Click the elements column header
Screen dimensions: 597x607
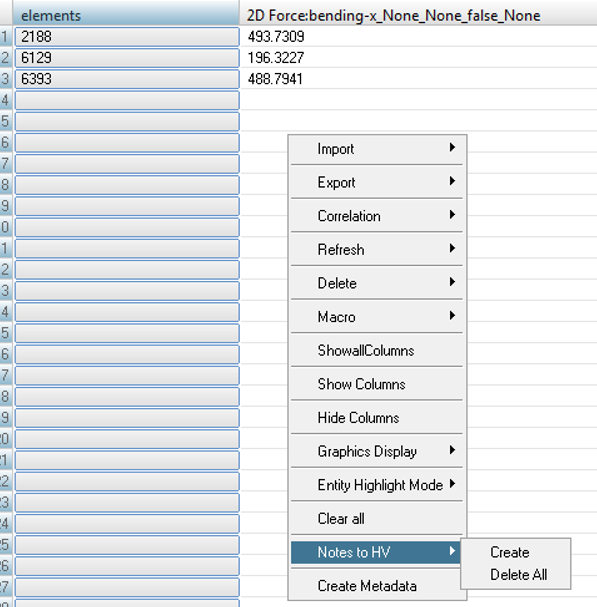126,15
